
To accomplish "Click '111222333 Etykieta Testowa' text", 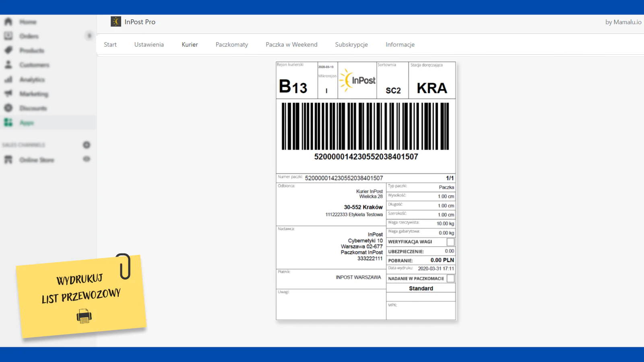I will [354, 214].
